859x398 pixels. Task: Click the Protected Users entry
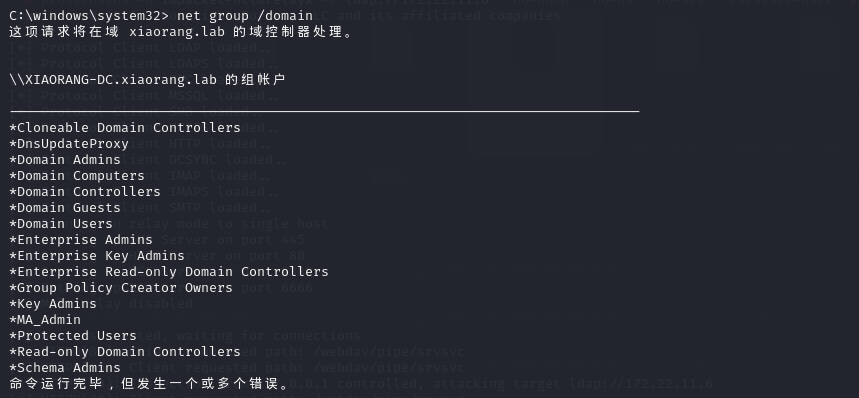click(x=73, y=336)
